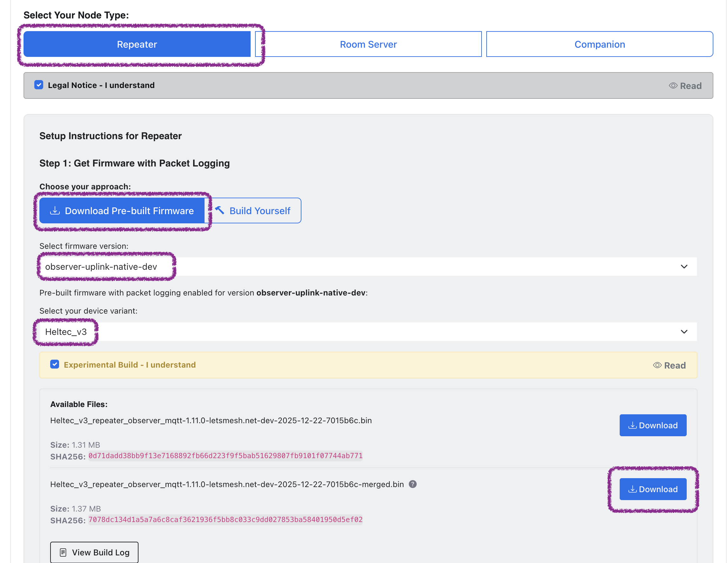Switch to the Room Server node type

pos(368,44)
